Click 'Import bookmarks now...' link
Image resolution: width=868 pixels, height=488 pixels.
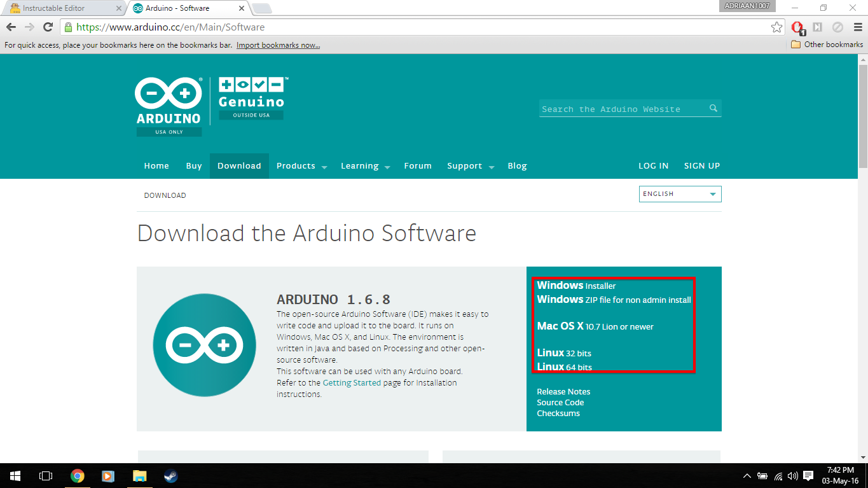coord(278,45)
